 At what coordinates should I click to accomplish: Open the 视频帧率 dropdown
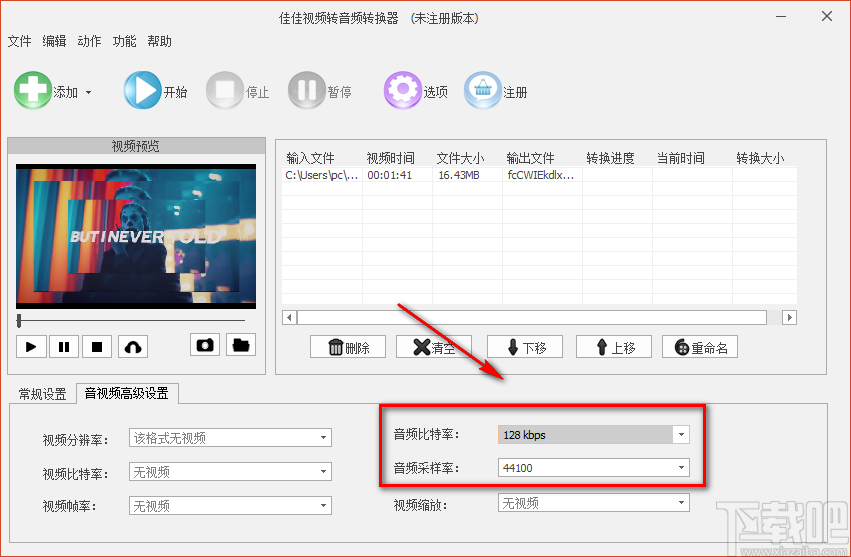point(230,506)
